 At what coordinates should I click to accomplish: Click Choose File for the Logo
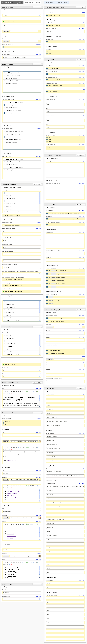tap(6, 41)
